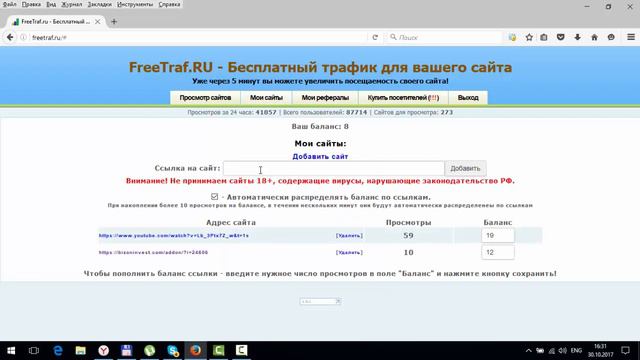The width and height of the screenshot is (640, 360).
Task: Click the Добавить сайт link
Action: tap(320, 156)
